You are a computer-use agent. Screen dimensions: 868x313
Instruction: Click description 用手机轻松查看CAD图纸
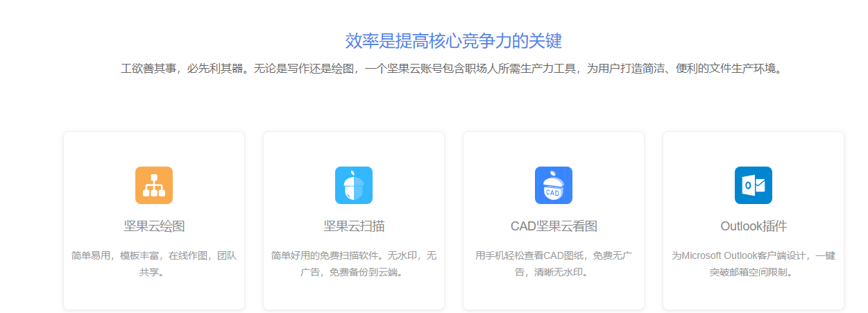[x=554, y=264]
